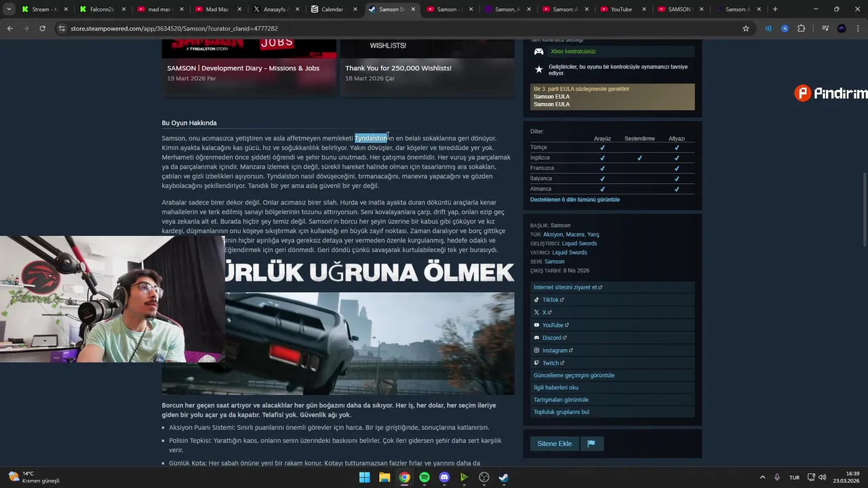Click the 'Bu Oyun Hakkında' heading

point(189,123)
